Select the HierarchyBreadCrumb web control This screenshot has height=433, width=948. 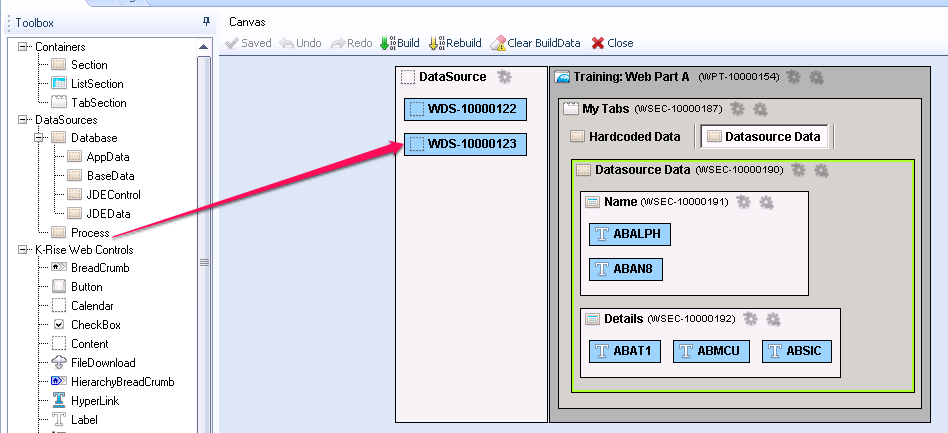[x=113, y=382]
